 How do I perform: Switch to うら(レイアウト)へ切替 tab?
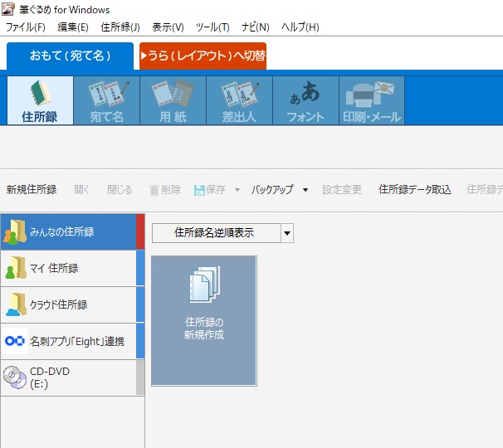click(203, 56)
